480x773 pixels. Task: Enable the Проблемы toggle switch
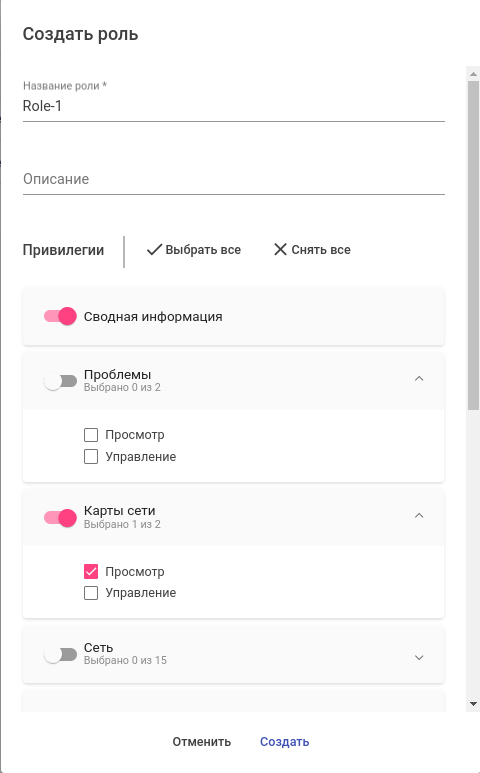[60, 382]
